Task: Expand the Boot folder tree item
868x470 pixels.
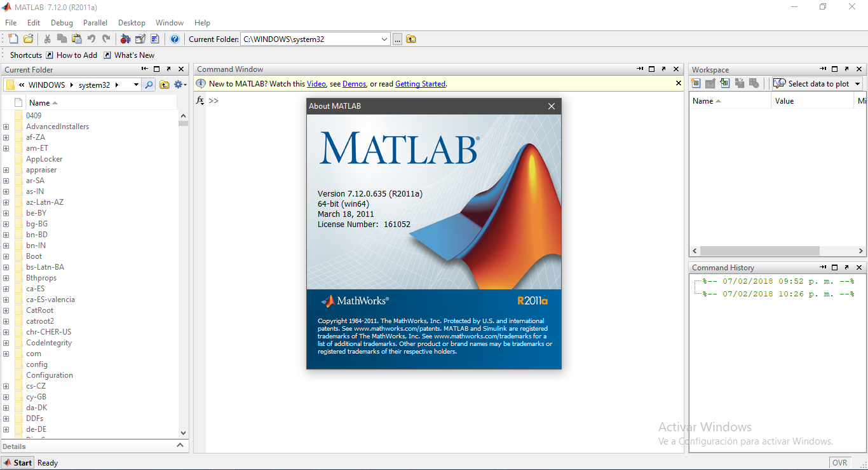Action: 6,256
